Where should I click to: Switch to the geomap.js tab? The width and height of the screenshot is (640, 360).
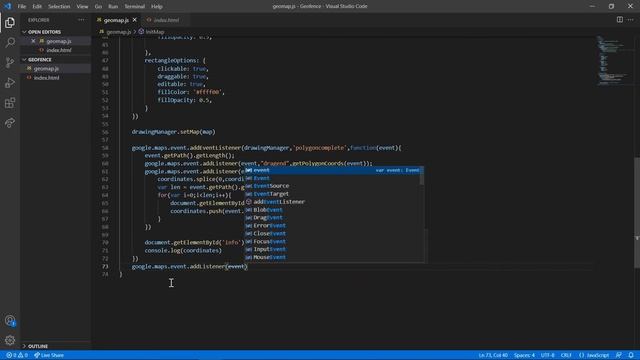pyautogui.click(x=116, y=20)
